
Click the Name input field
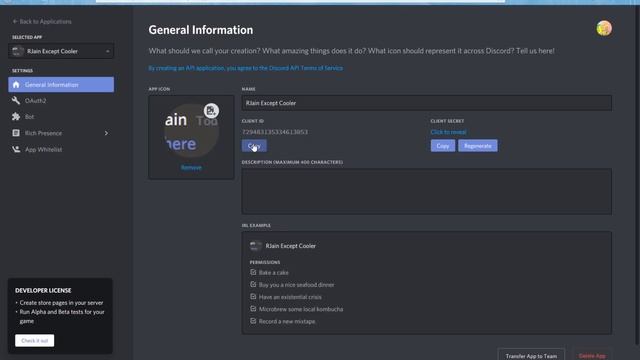click(x=427, y=103)
